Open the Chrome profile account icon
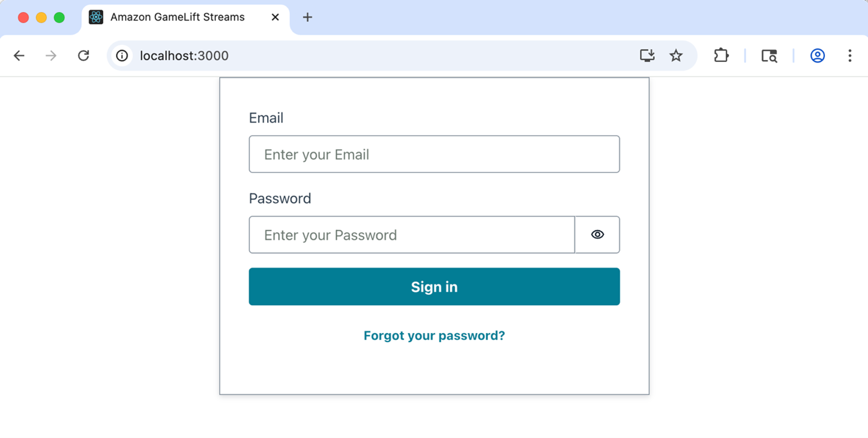Viewport: 868px width, 438px height. point(818,55)
